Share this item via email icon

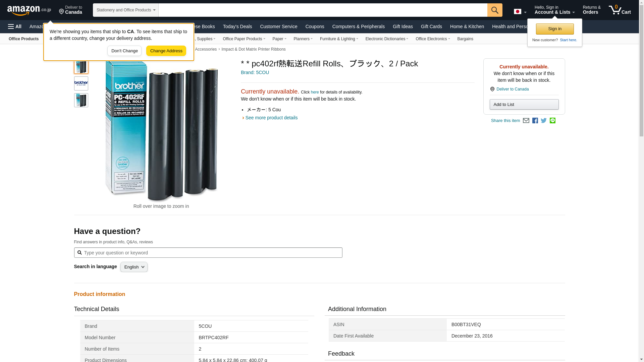pyautogui.click(x=526, y=121)
